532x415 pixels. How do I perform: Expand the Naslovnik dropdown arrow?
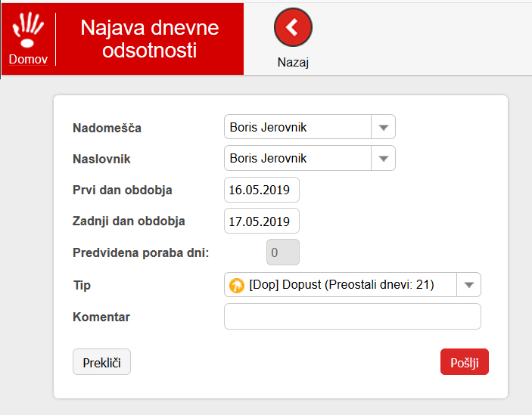tap(384, 159)
